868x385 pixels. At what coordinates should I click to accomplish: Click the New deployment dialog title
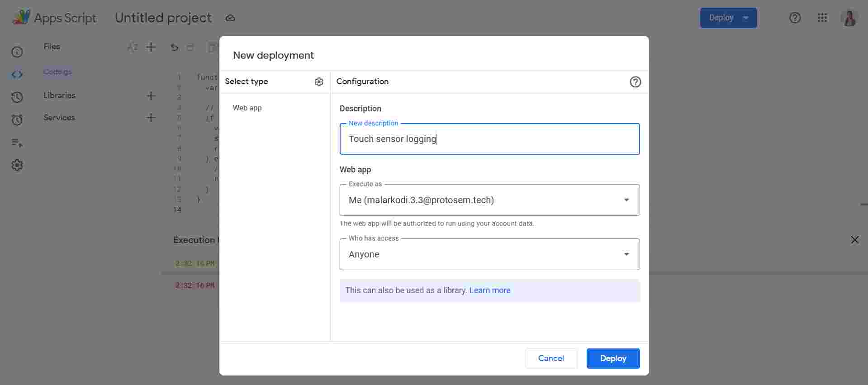pyautogui.click(x=273, y=55)
